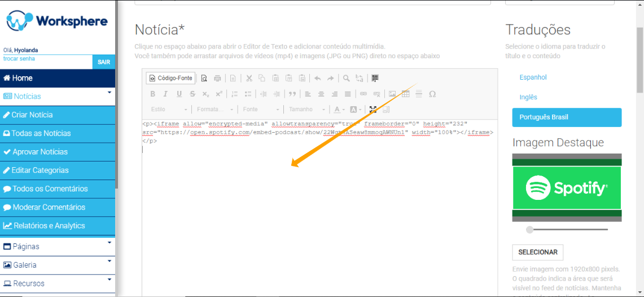Click the Insert image icon
The width and height of the screenshot is (644, 297).
tap(392, 94)
